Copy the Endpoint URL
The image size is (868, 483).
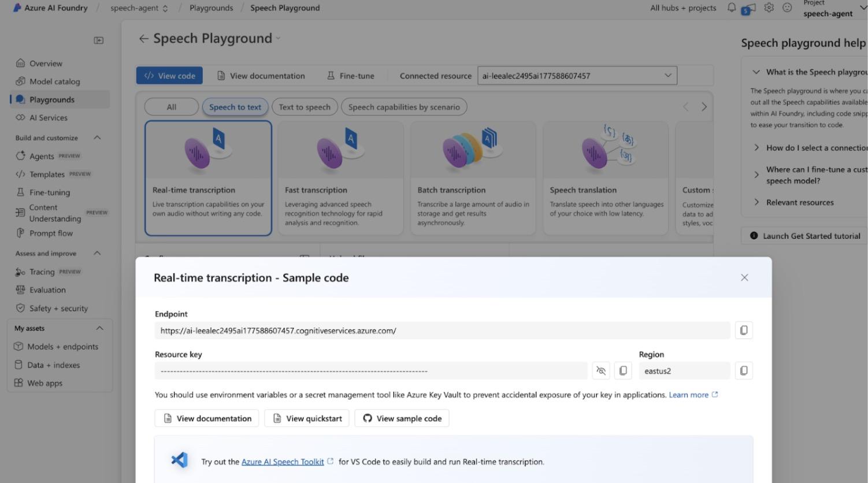tap(744, 330)
